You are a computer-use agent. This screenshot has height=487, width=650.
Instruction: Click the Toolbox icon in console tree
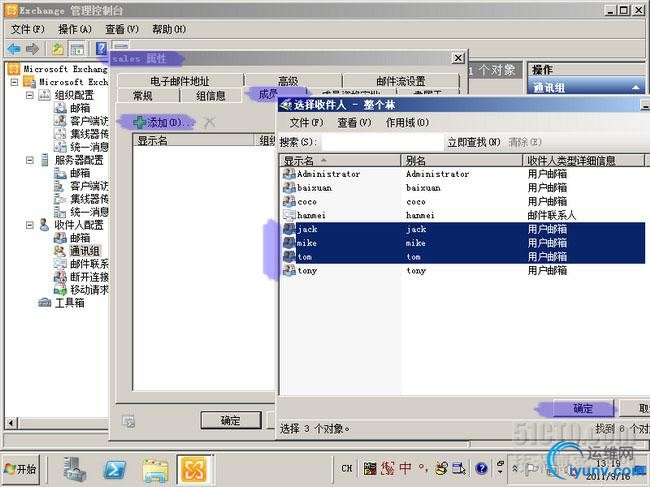tap(45, 303)
